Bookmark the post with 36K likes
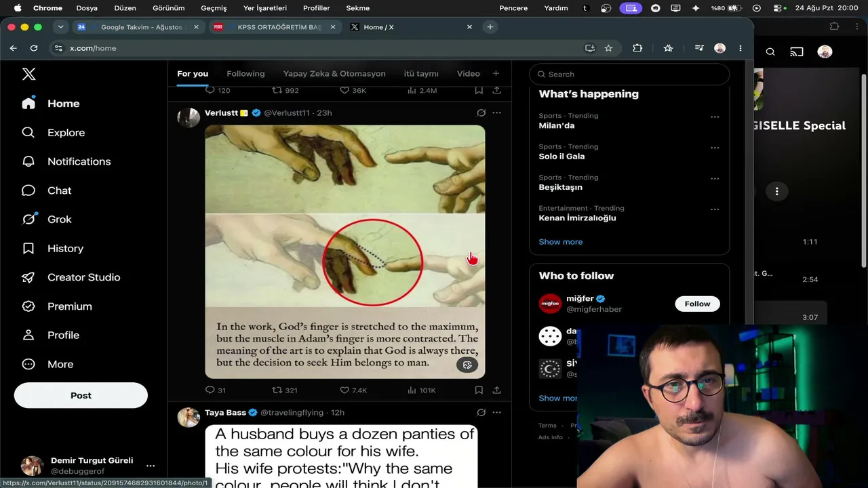This screenshot has height=488, width=868. (479, 90)
